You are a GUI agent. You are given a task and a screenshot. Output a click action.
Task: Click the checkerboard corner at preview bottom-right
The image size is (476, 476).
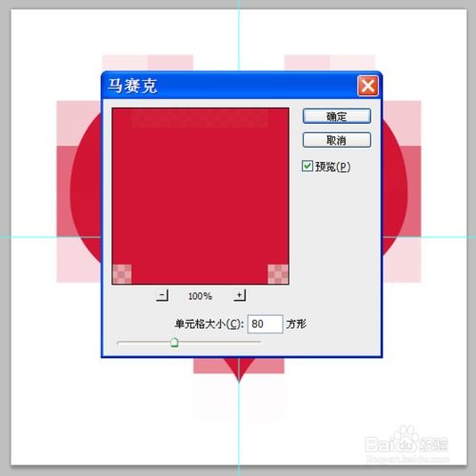coord(278,274)
